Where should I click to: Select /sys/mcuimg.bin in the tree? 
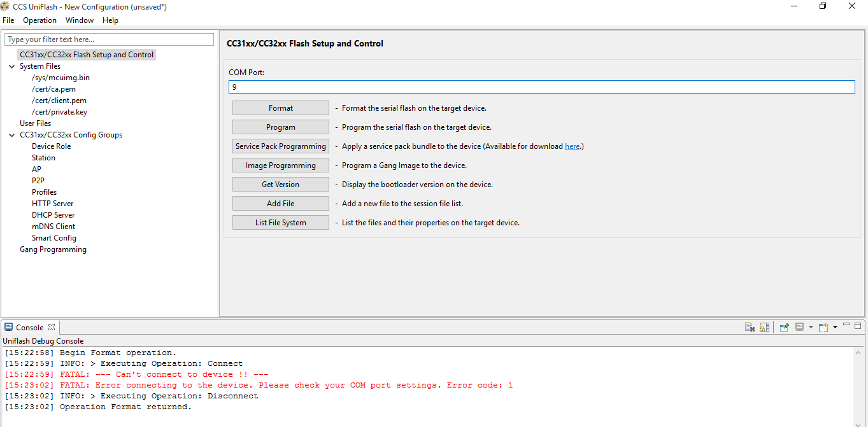tap(60, 78)
